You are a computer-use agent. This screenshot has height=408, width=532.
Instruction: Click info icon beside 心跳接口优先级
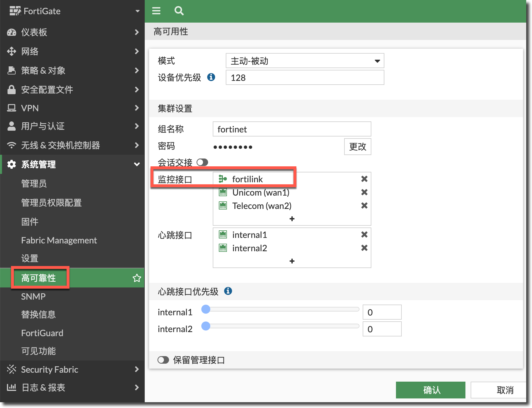click(228, 291)
